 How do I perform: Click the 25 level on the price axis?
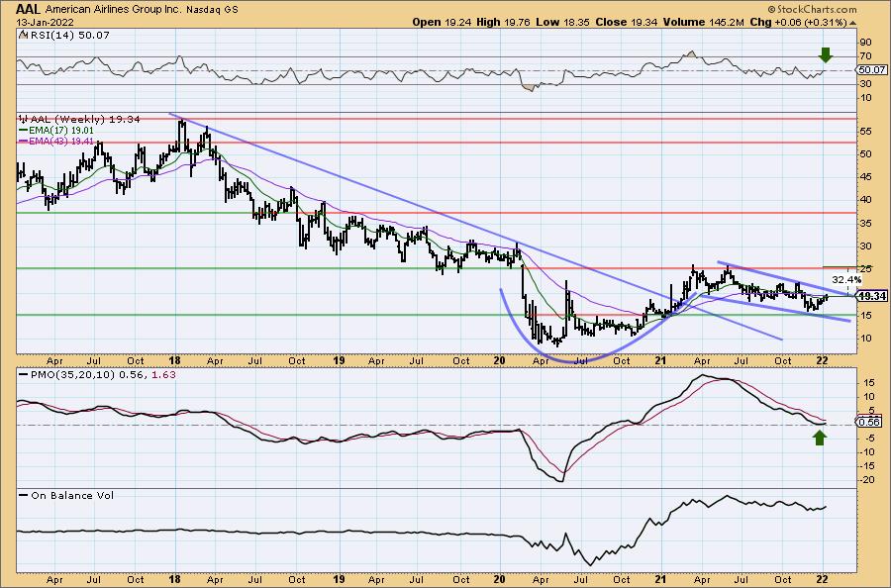coord(866,268)
